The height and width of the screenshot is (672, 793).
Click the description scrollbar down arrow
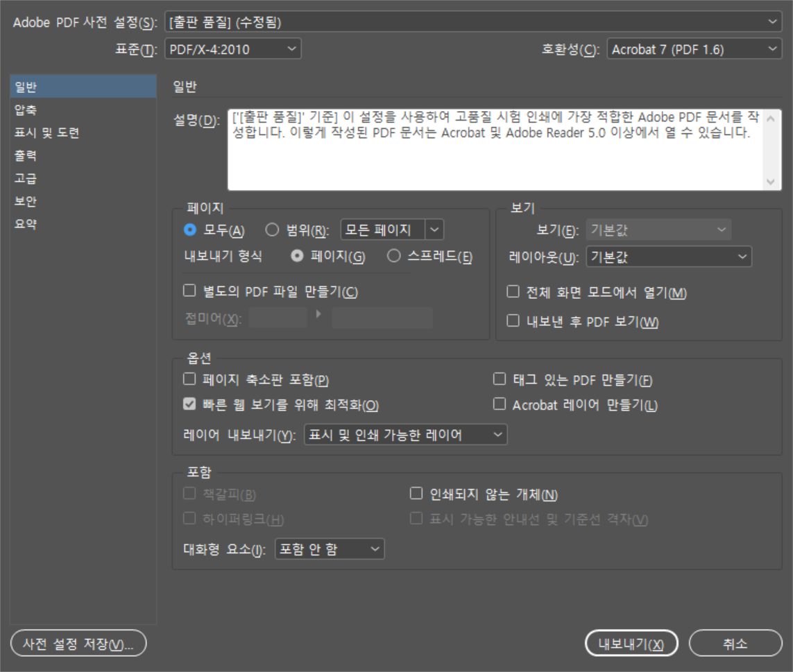click(x=771, y=182)
